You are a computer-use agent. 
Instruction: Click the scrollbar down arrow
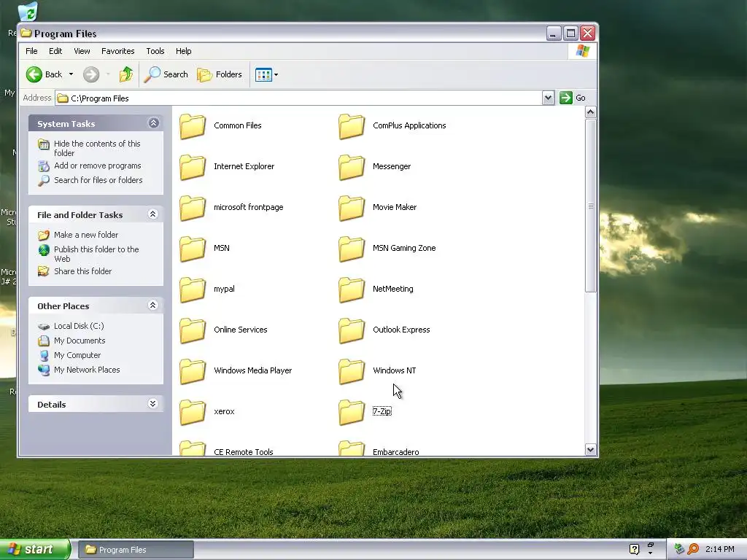pyautogui.click(x=591, y=449)
